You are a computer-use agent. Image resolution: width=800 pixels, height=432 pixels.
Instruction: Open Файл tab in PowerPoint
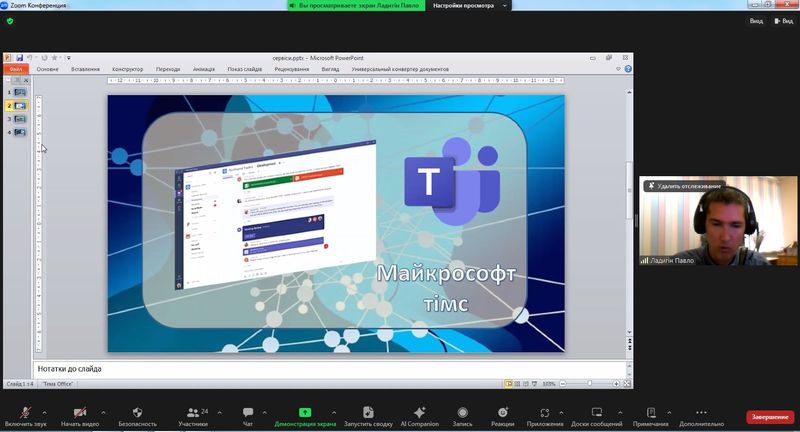(16, 69)
